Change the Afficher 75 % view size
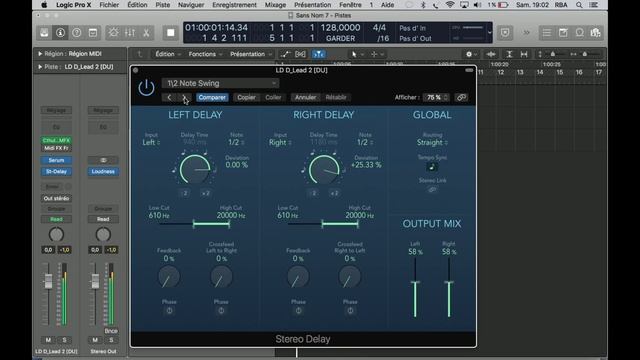Screen dimensions: 640x360 436,98
